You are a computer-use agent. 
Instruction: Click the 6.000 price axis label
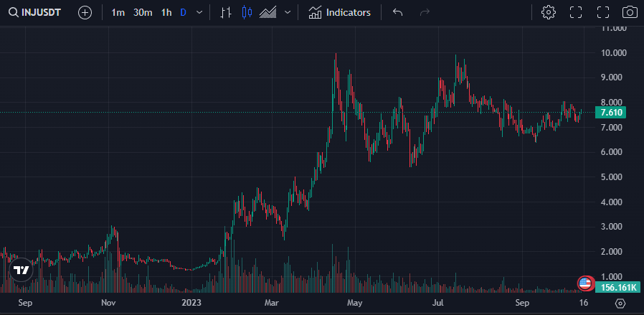[x=611, y=152]
